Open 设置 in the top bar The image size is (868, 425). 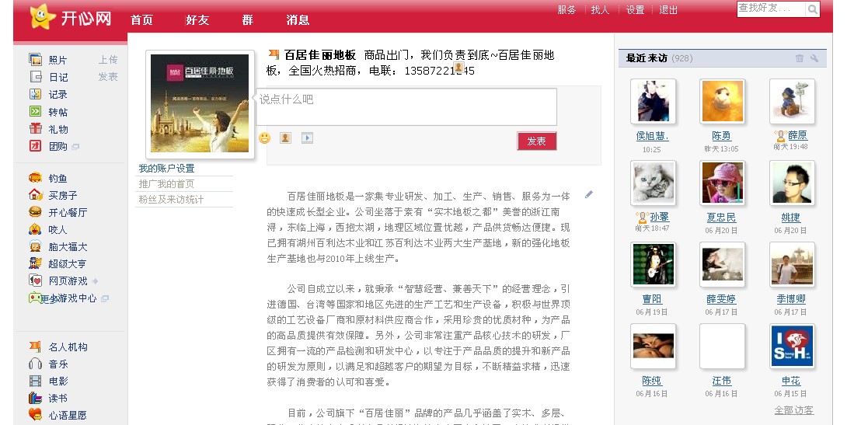[636, 10]
